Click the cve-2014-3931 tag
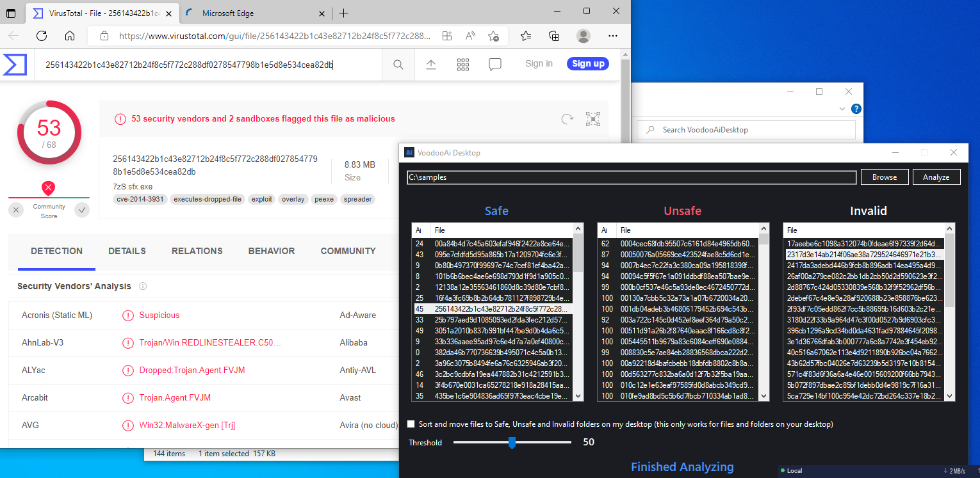 point(141,199)
